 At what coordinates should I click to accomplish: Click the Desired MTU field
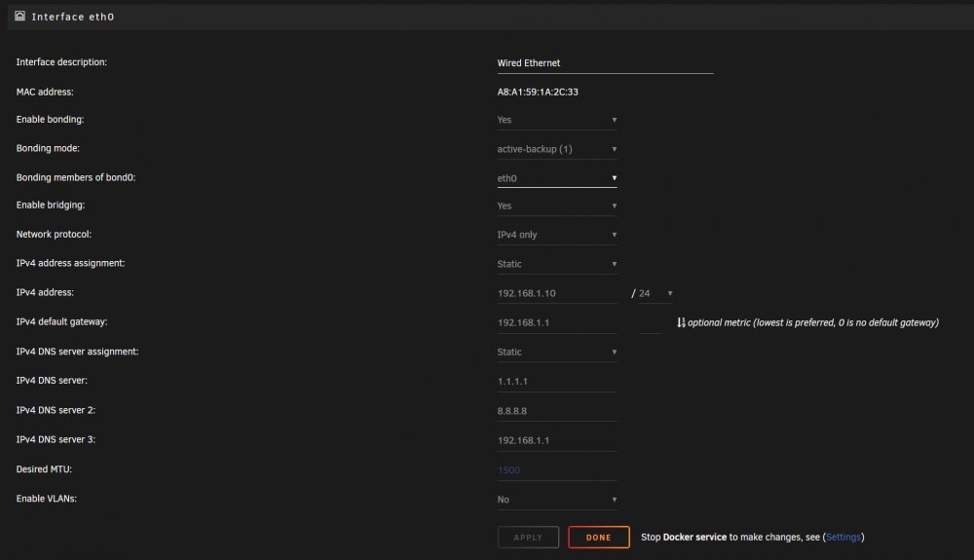point(557,470)
